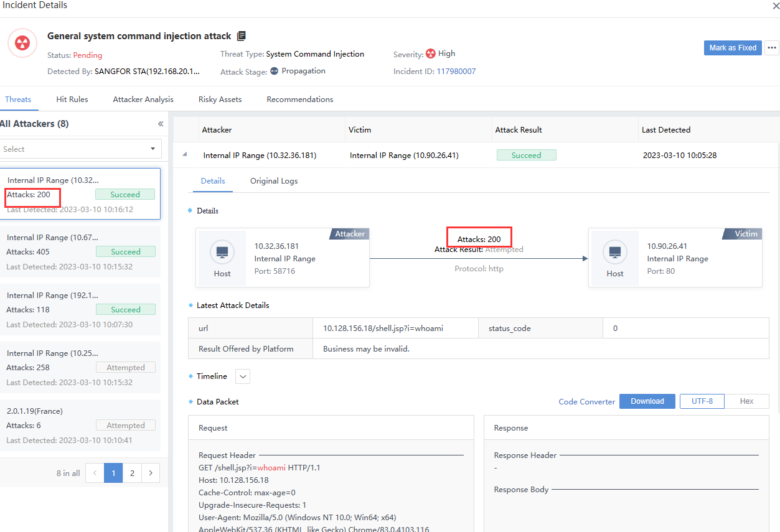Click the Attacker host monitor icon
Screen dimensions: 780x532
click(x=222, y=252)
